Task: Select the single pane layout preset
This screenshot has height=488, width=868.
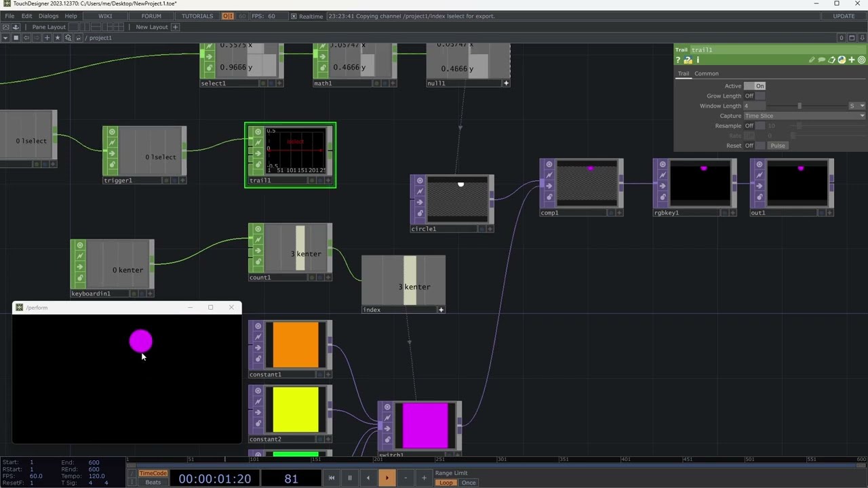Action: (73, 27)
